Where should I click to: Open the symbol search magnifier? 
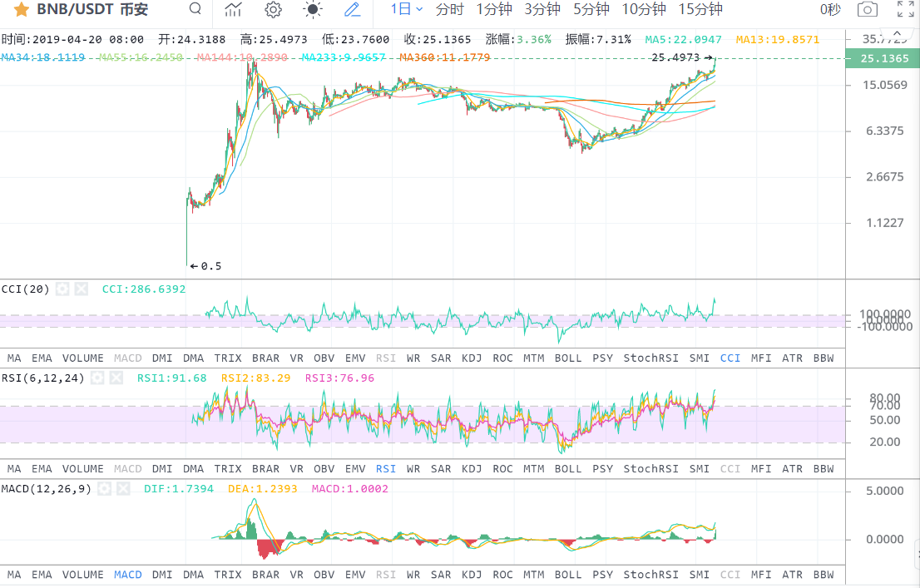point(195,9)
